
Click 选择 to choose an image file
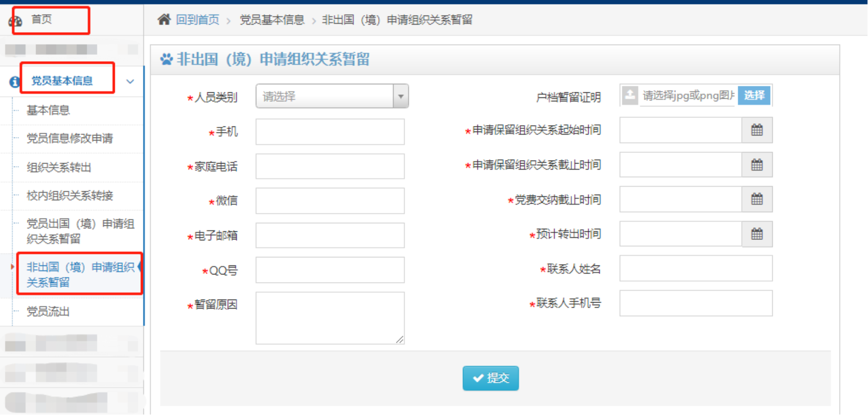click(x=754, y=95)
